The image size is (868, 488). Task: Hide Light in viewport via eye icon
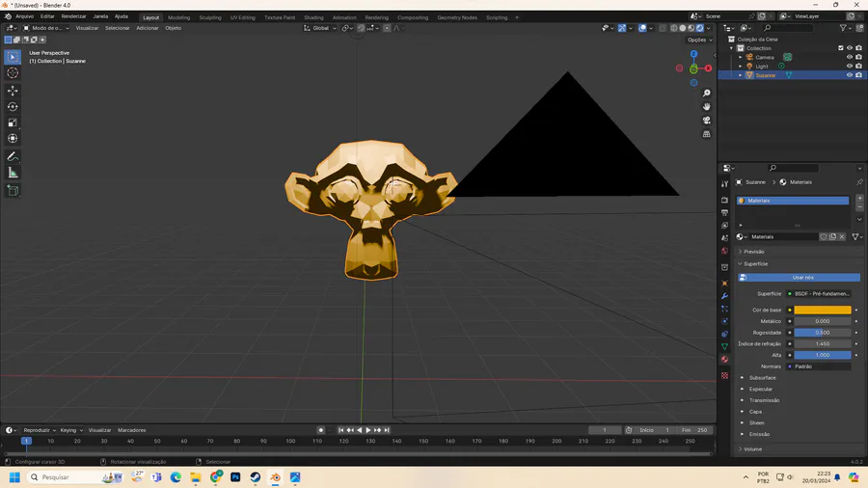tap(849, 67)
